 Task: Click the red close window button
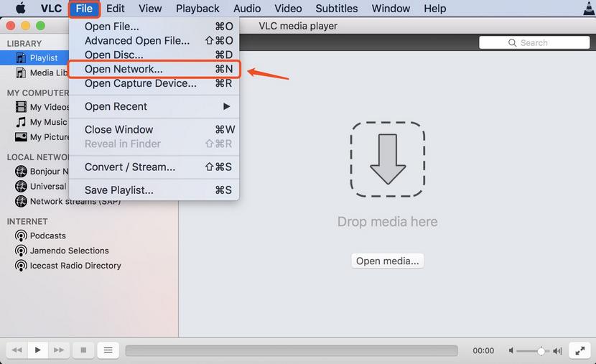(11, 26)
